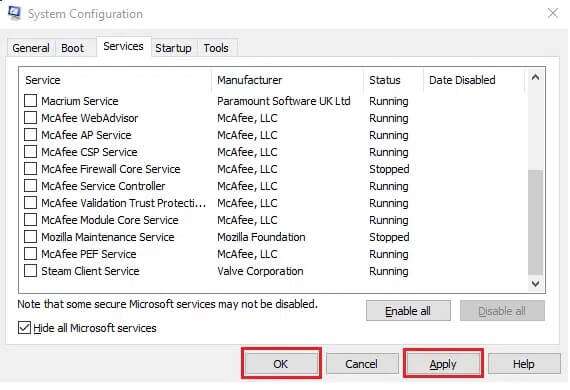Screen dimensions: 570x390
Task: Tick the Steam Client Service checkbox
Action: [31, 271]
